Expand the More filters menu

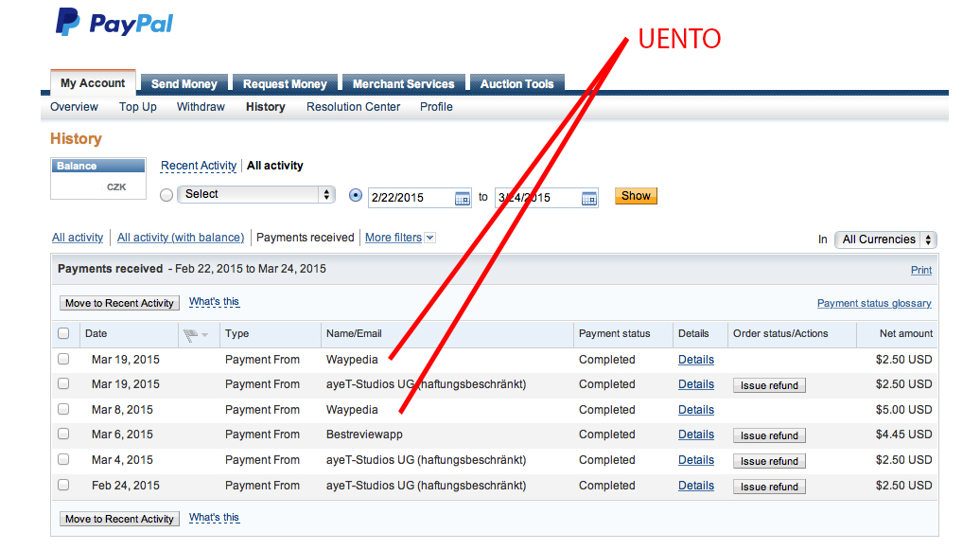[x=400, y=238]
